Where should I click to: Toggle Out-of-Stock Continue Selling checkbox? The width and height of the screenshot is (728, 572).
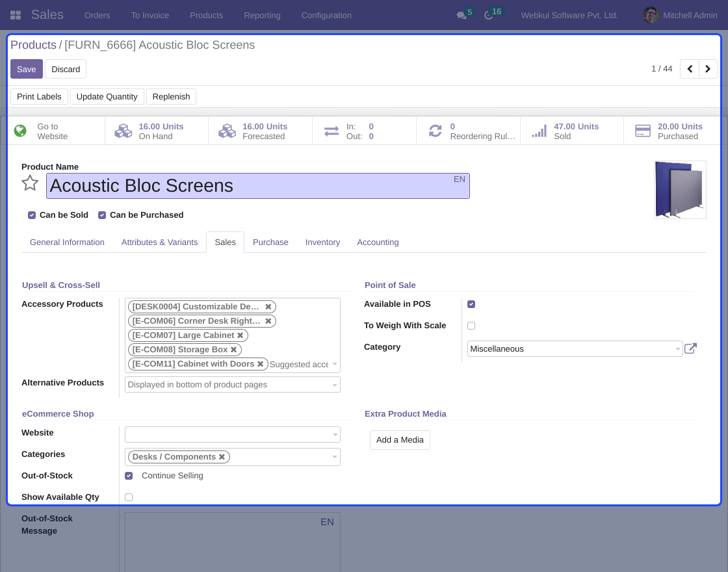(129, 476)
